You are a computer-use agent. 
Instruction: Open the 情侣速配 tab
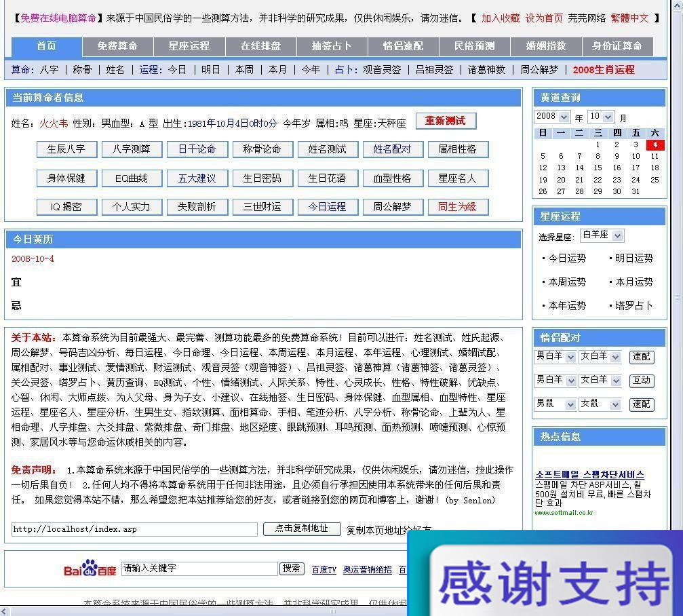404,46
